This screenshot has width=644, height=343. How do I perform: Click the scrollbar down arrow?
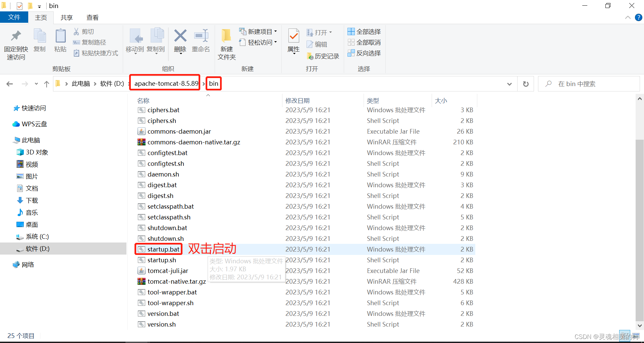[640, 325]
